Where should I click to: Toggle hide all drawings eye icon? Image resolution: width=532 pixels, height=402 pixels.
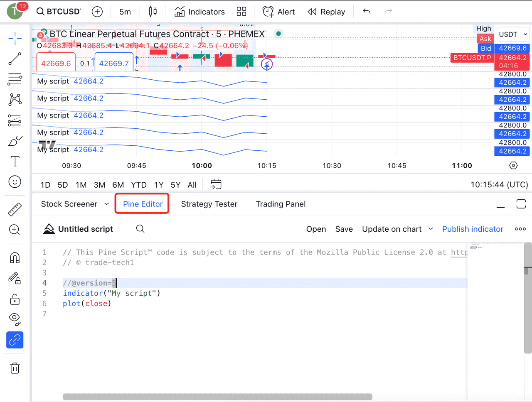coord(15,319)
